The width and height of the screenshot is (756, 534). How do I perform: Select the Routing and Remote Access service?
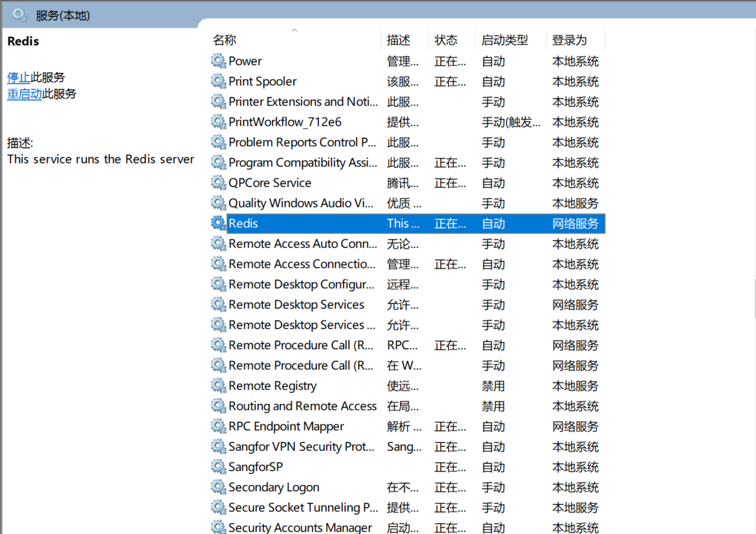pyautogui.click(x=302, y=406)
